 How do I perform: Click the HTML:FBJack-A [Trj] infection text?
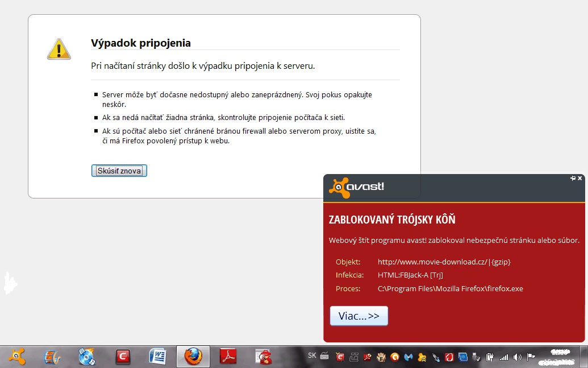[x=410, y=275]
